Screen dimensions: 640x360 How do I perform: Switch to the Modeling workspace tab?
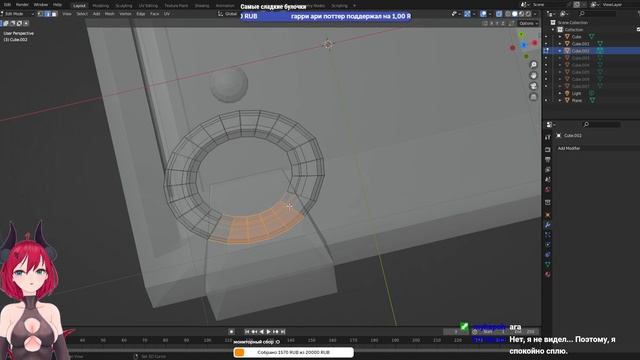coord(100,6)
